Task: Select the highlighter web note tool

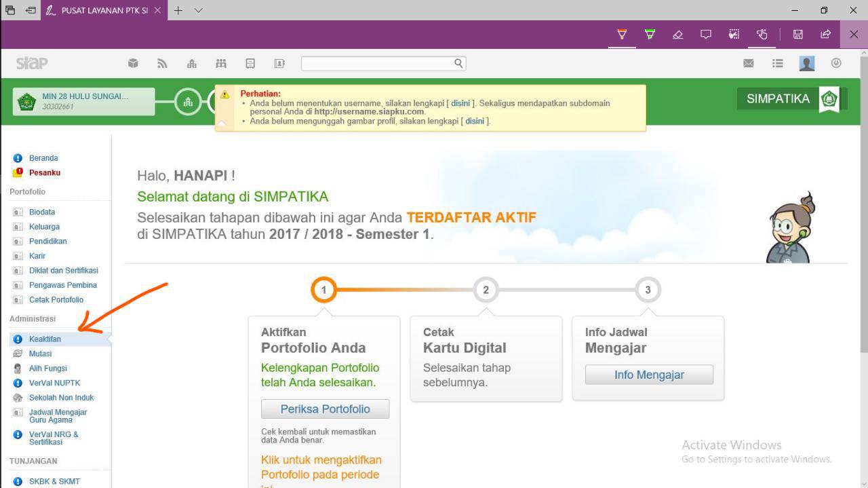Action: pos(650,34)
